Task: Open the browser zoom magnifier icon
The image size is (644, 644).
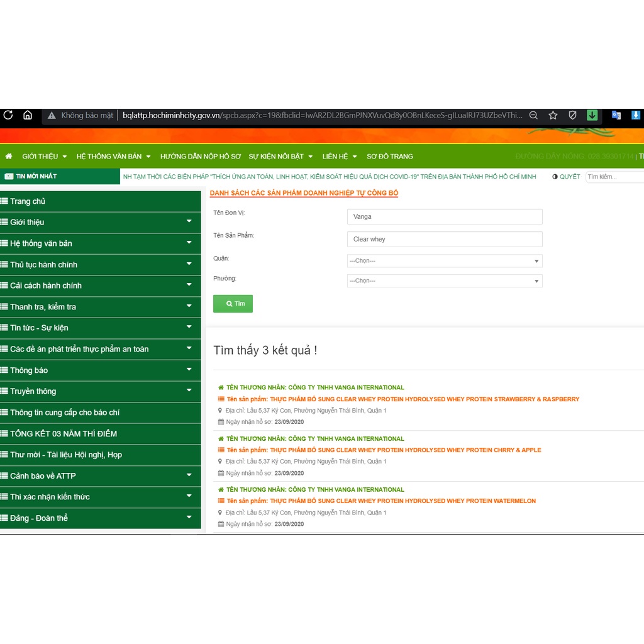Action: pyautogui.click(x=533, y=115)
